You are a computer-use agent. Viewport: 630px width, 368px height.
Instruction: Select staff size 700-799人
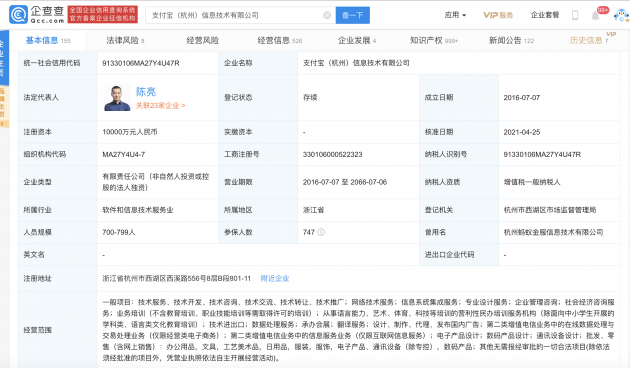(119, 232)
